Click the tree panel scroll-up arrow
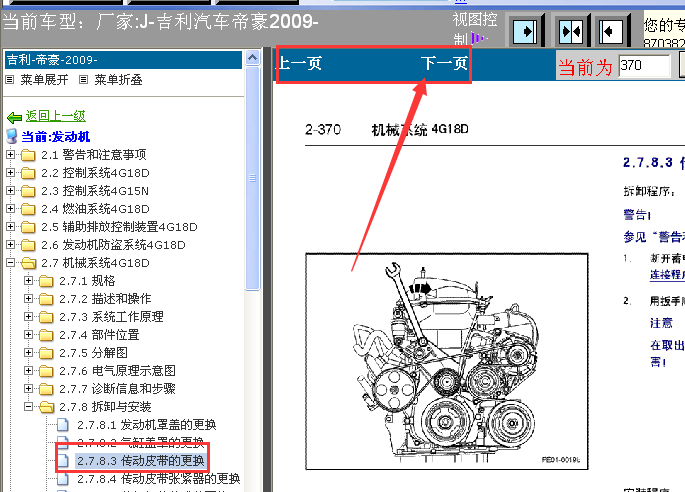685x492 pixels. [x=253, y=58]
